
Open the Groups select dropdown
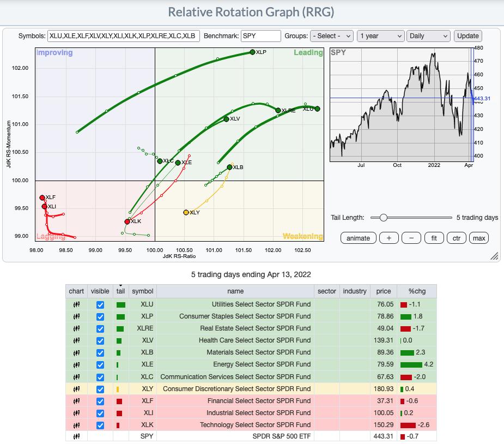point(331,36)
